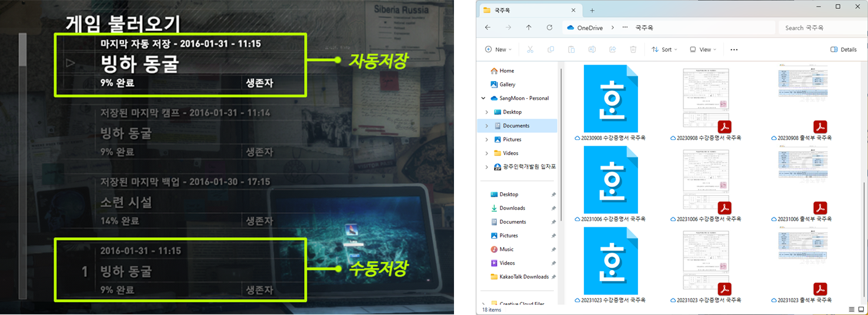Switch to large thumbnails view in status bar

pos(862,309)
